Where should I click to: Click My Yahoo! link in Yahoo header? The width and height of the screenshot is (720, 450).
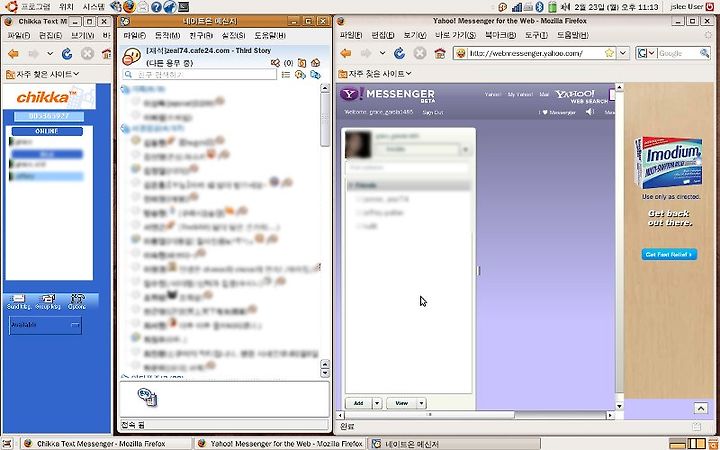(520, 94)
